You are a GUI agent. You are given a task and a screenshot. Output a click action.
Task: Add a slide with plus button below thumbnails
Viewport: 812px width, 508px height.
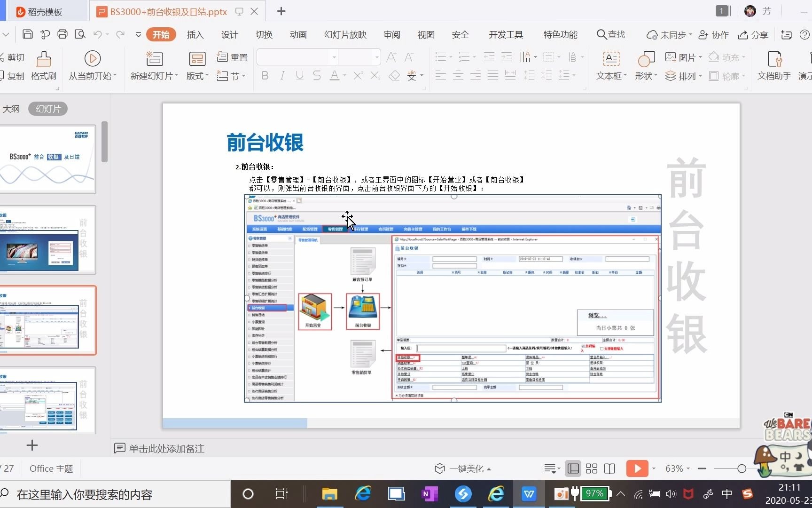point(32,445)
